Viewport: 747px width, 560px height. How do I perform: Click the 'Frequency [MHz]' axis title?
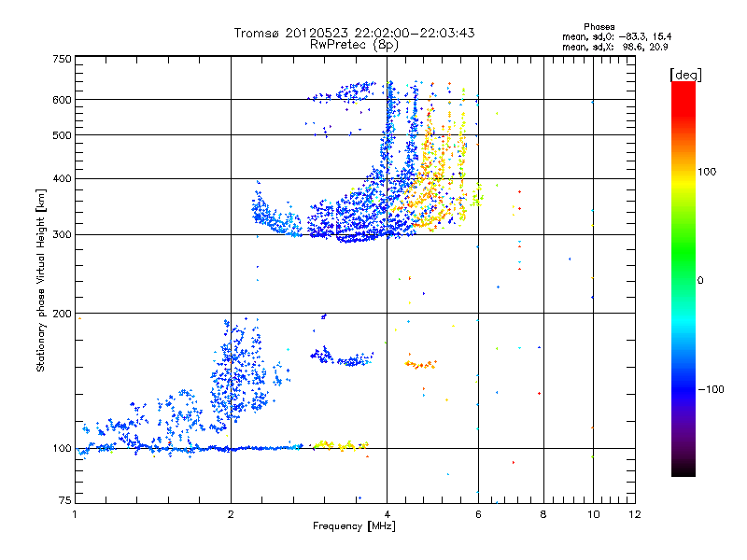pyautogui.click(x=354, y=526)
